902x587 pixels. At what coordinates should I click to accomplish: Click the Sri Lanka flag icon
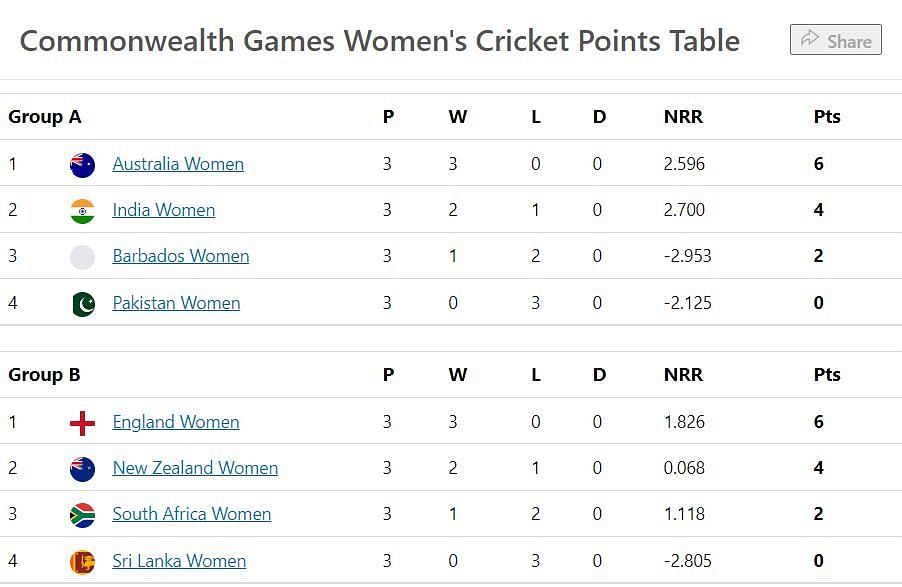click(x=82, y=562)
